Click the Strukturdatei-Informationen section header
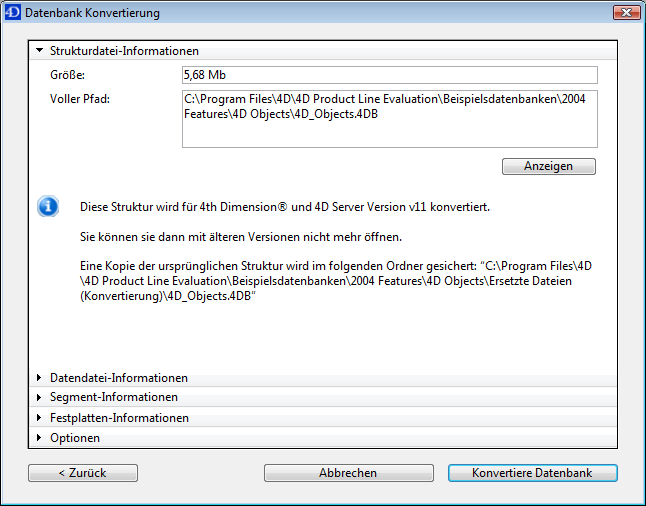Viewport: 646px width, 506px height. click(124, 50)
